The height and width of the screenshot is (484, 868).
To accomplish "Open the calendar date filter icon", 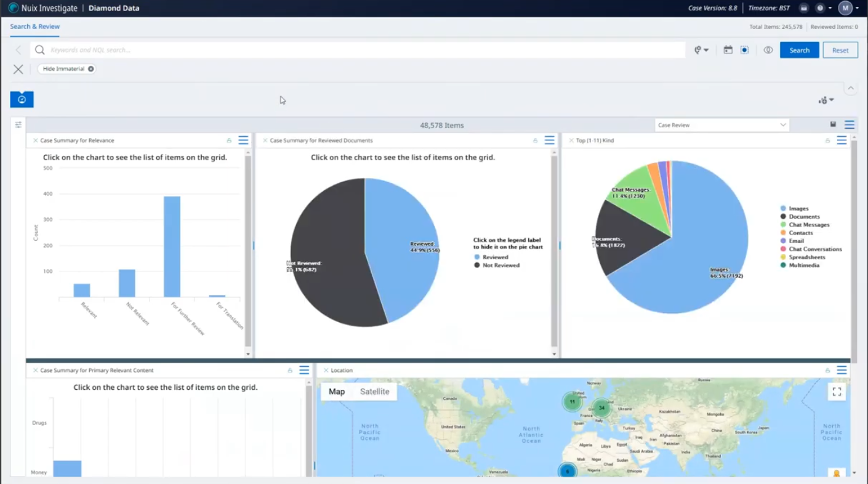I will (728, 50).
